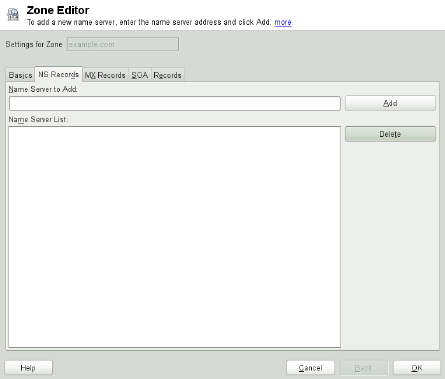The width and height of the screenshot is (445, 379).
Task: Click the "Settings for Zone" label
Action: (x=34, y=44)
